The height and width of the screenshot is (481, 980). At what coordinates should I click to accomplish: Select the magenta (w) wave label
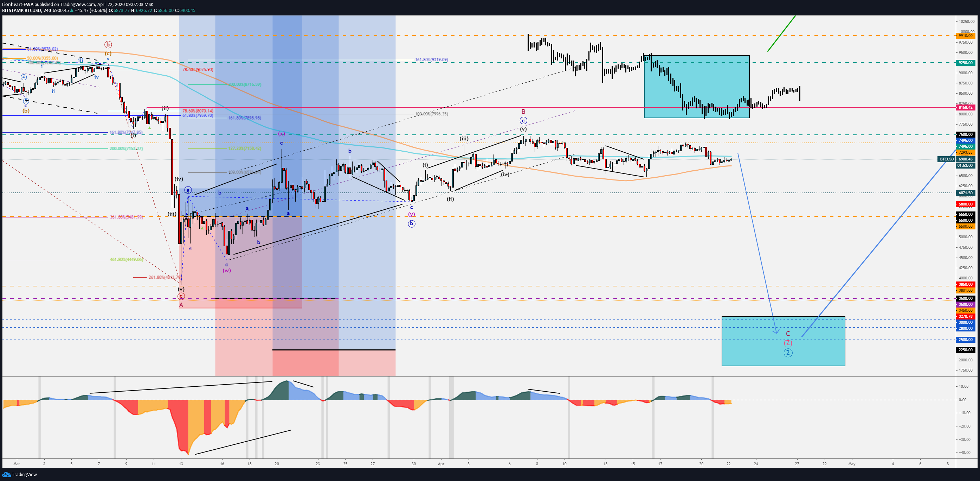tap(227, 271)
